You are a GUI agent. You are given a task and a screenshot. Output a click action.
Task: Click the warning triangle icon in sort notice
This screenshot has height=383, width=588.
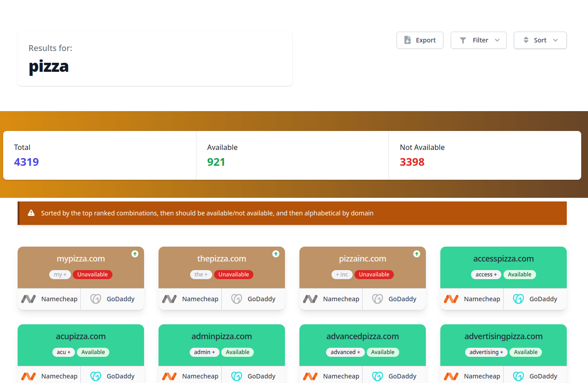[x=31, y=213]
